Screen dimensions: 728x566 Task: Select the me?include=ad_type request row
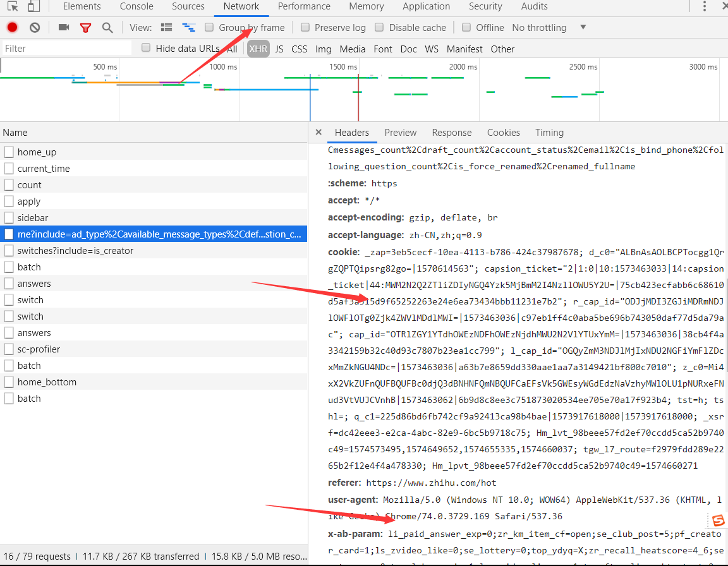click(153, 234)
